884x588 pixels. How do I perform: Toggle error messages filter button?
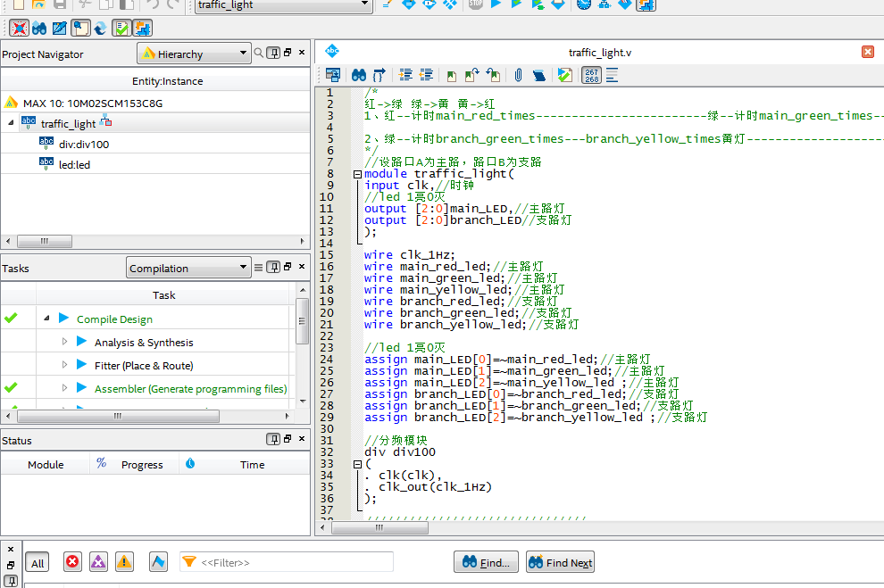(72, 562)
